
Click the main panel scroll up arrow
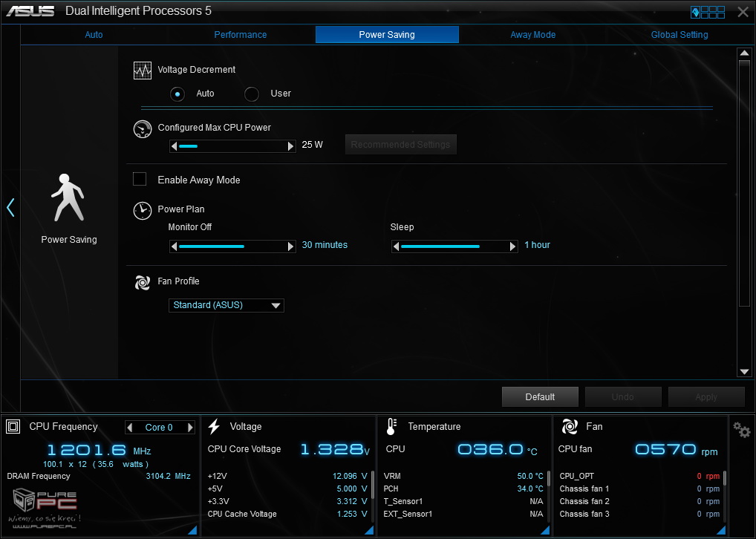click(x=744, y=53)
